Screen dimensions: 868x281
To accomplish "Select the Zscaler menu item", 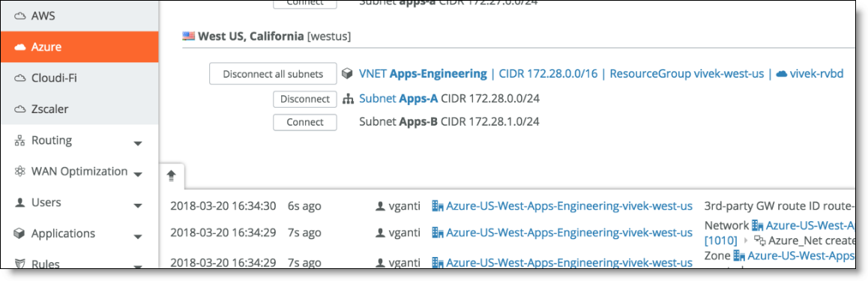I will click(79, 109).
